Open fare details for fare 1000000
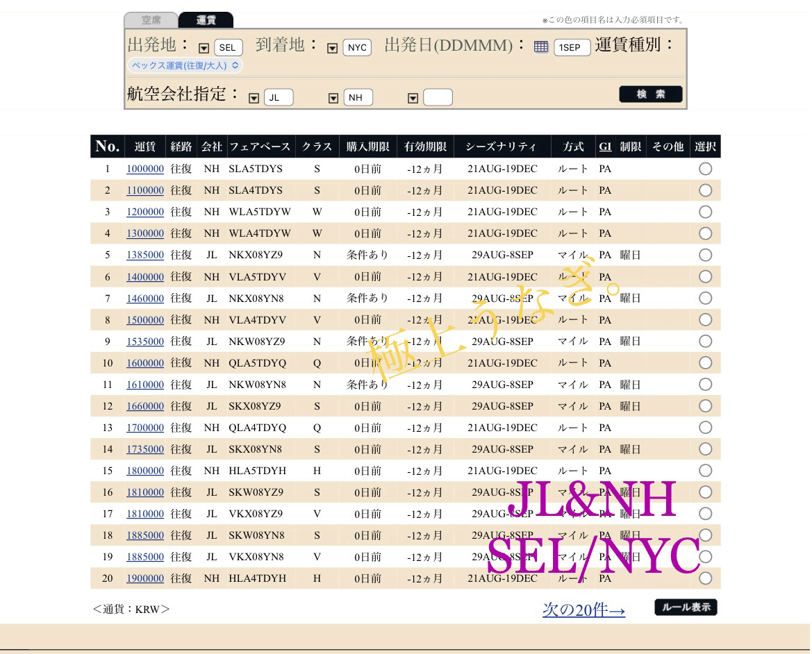This screenshot has height=654, width=812. [144, 169]
